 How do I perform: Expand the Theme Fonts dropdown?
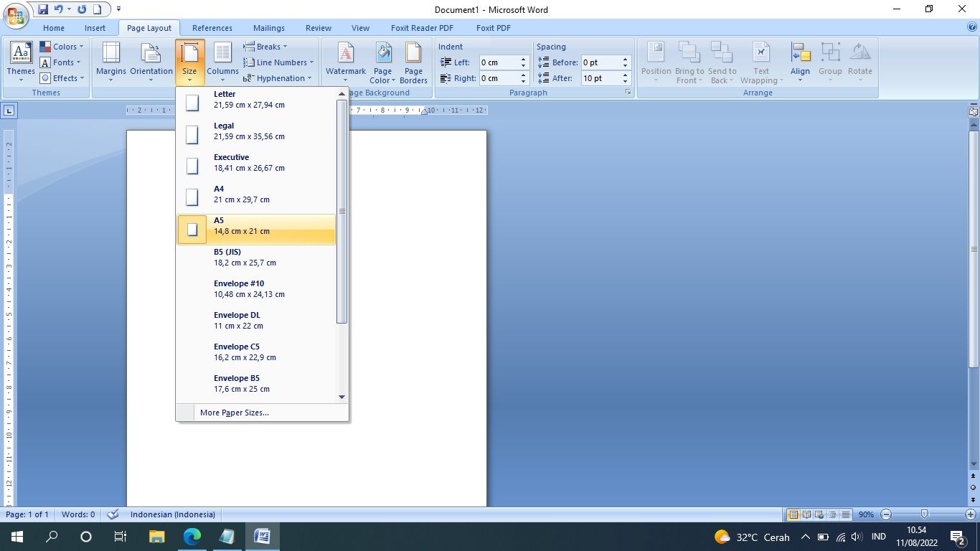tap(61, 62)
